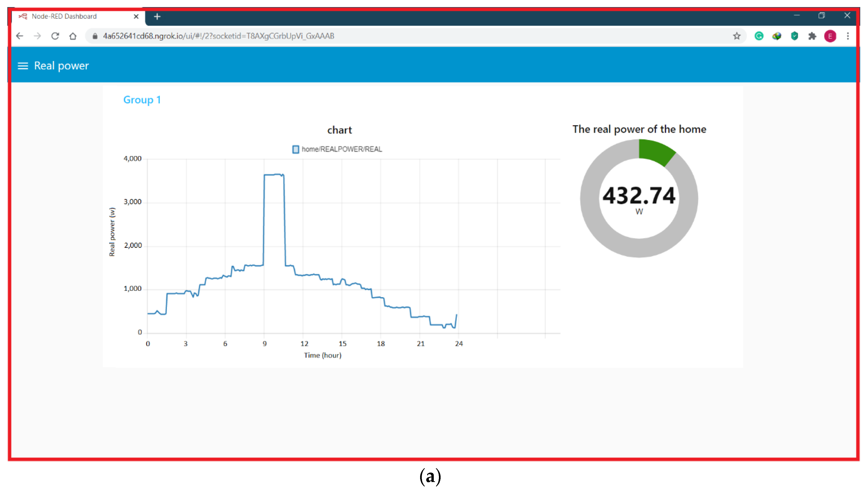
Task: View site info via the lock icon
Action: [x=95, y=36]
